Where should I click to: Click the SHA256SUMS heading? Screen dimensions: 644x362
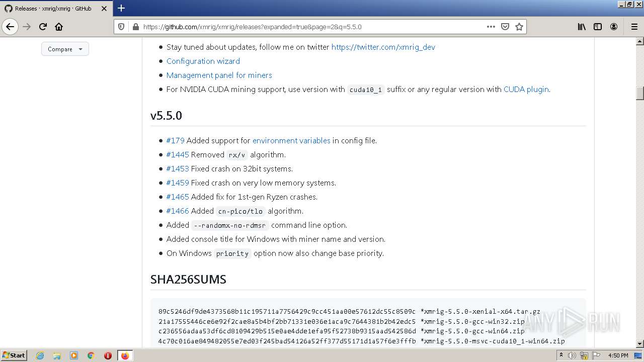coord(188,279)
